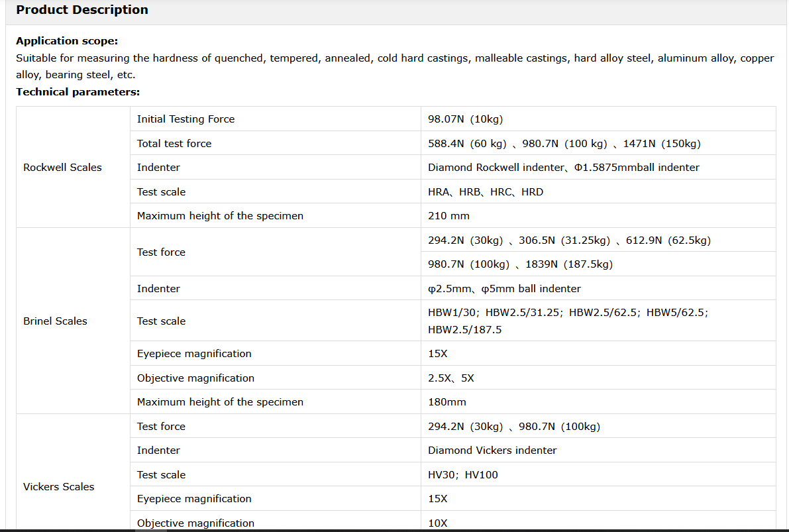Image resolution: width=789 pixels, height=532 pixels.
Task: Click the "Application scope:" bold label
Action: pyautogui.click(x=67, y=41)
